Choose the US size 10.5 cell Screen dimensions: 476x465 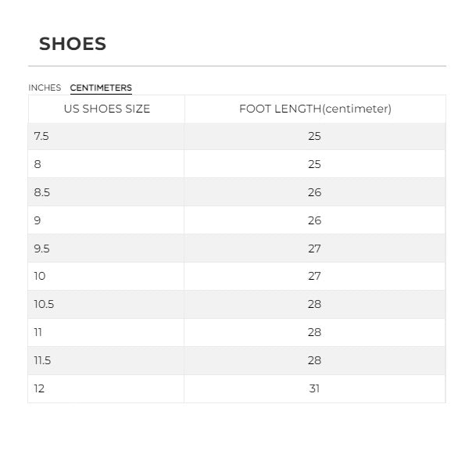point(44,304)
